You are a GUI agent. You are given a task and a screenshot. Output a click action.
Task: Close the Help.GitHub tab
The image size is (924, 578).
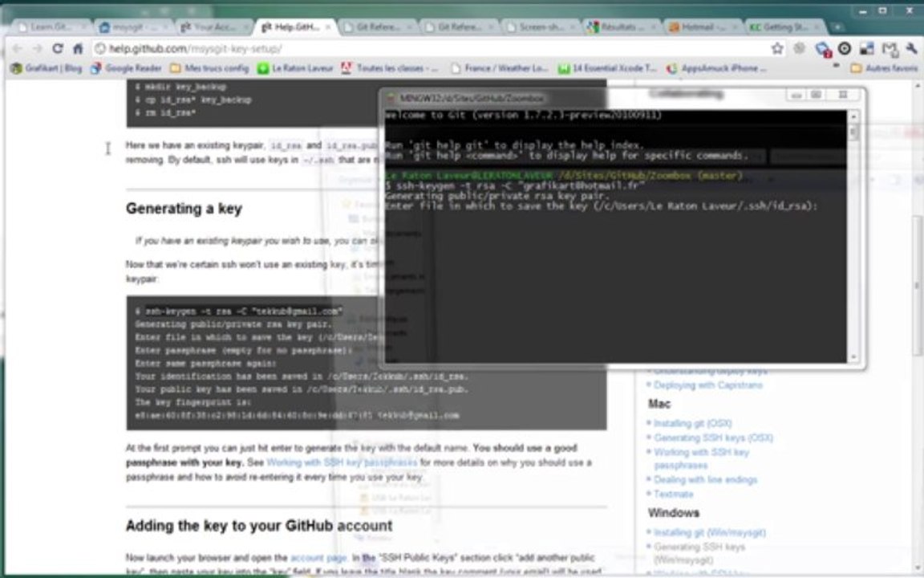(x=328, y=27)
